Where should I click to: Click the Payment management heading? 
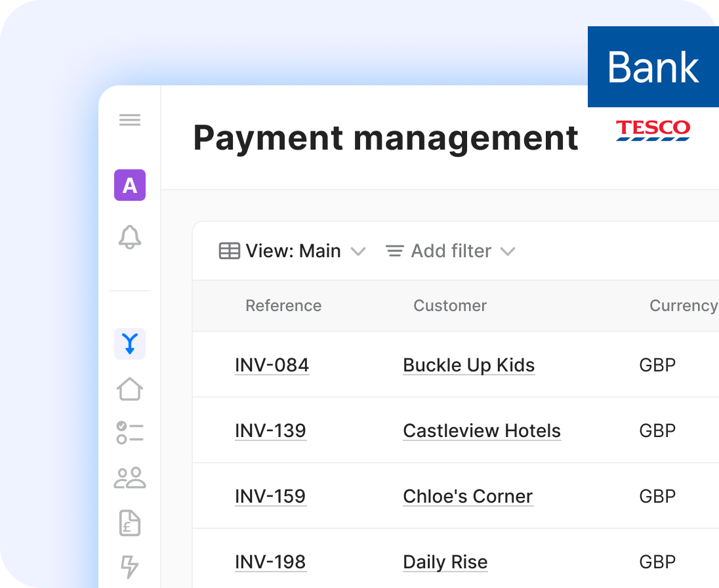(386, 138)
